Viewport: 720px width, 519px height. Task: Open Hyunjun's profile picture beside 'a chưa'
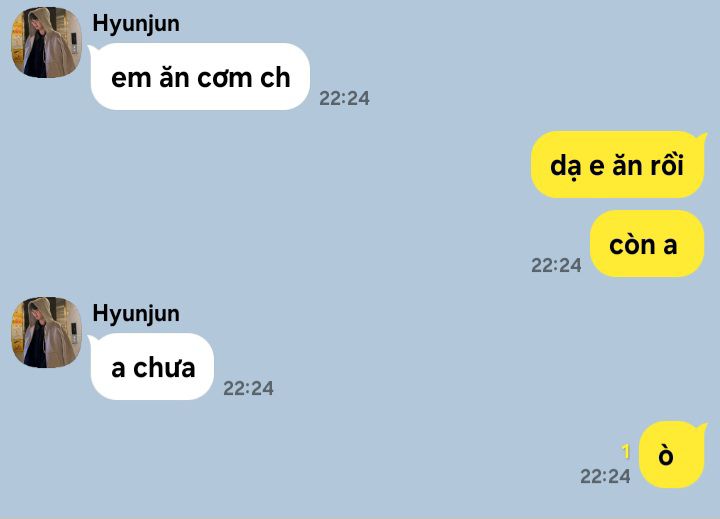(46, 332)
